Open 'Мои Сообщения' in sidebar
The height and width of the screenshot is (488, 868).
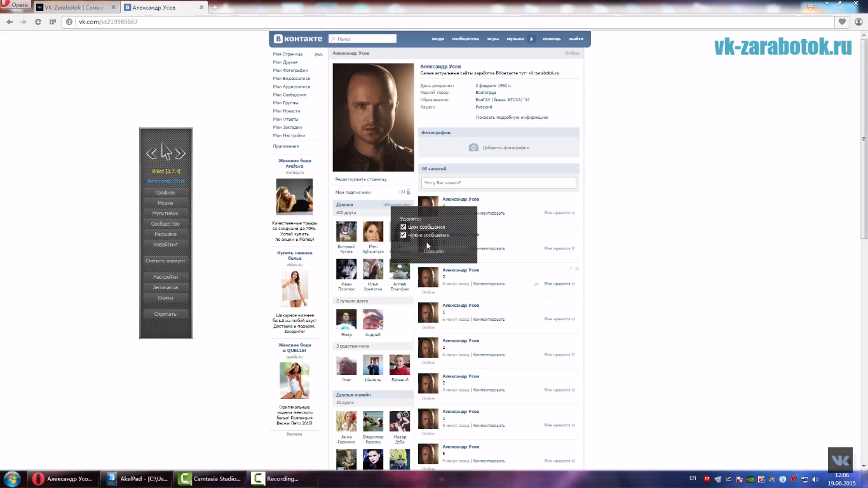pyautogui.click(x=290, y=95)
